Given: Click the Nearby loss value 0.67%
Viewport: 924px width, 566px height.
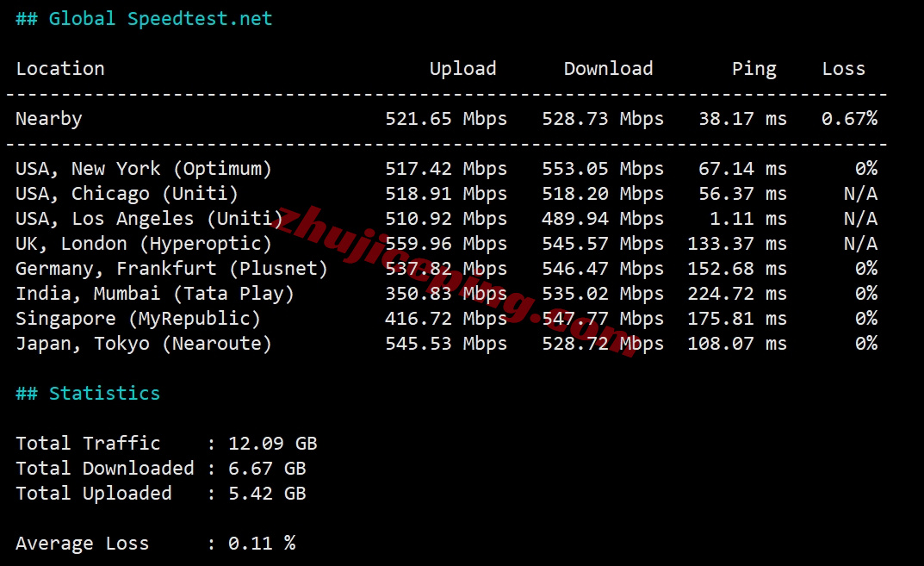Looking at the screenshot, I should 849,119.
